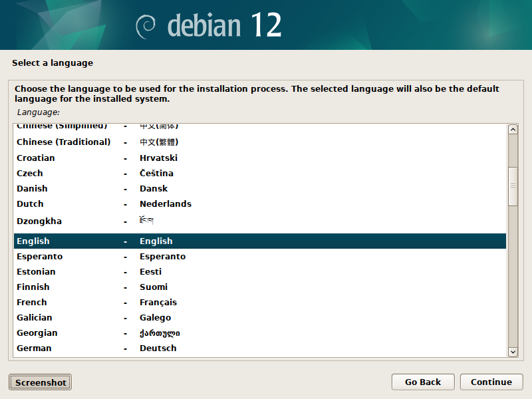The image size is (532, 399).
Task: Click the language list scrollbar thumb
Action: (x=513, y=186)
